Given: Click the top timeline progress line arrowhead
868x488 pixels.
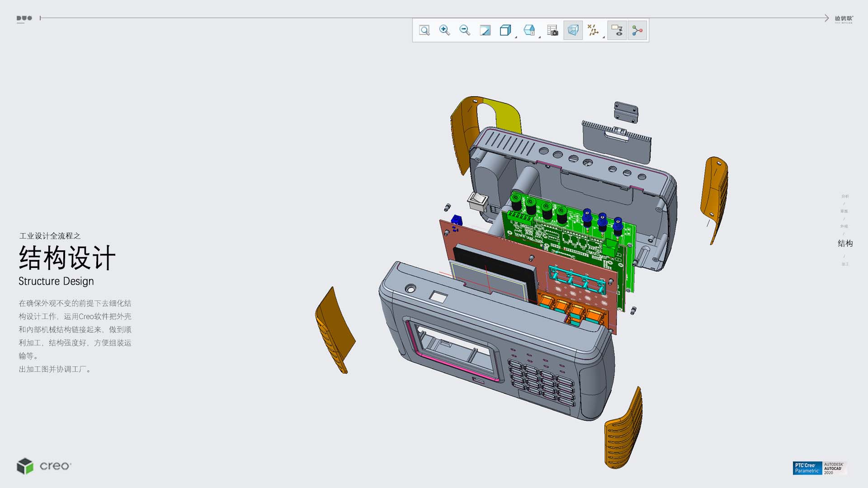Looking at the screenshot, I should (826, 18).
